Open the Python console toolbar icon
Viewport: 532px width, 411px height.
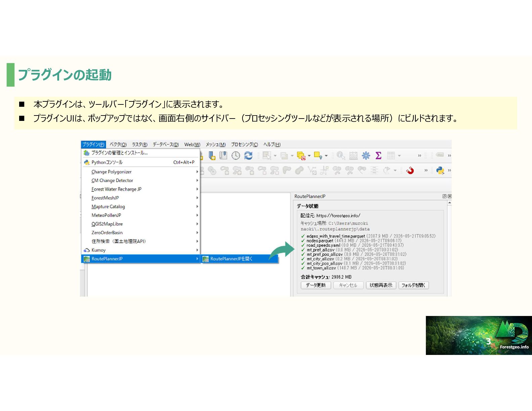coord(440,171)
